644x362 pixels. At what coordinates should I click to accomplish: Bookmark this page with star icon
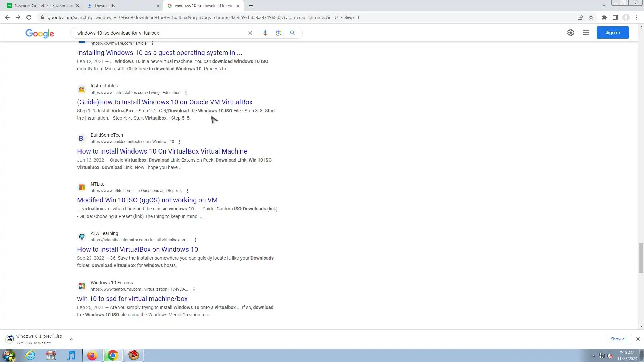pyautogui.click(x=591, y=17)
